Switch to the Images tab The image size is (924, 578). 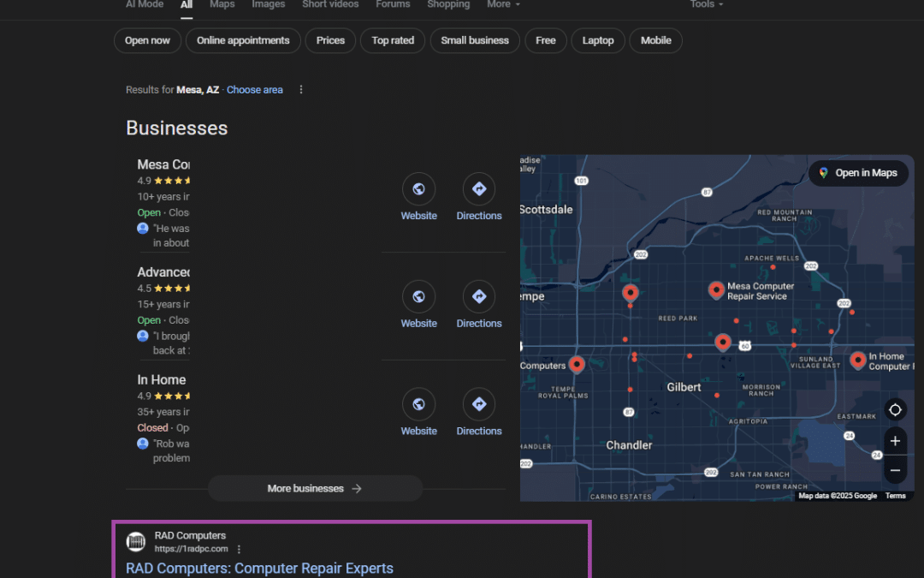click(268, 4)
